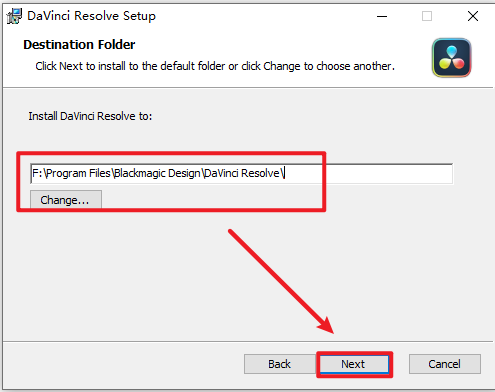Close the DaVinci Resolve Setup window
The image size is (495, 392).
(x=473, y=16)
